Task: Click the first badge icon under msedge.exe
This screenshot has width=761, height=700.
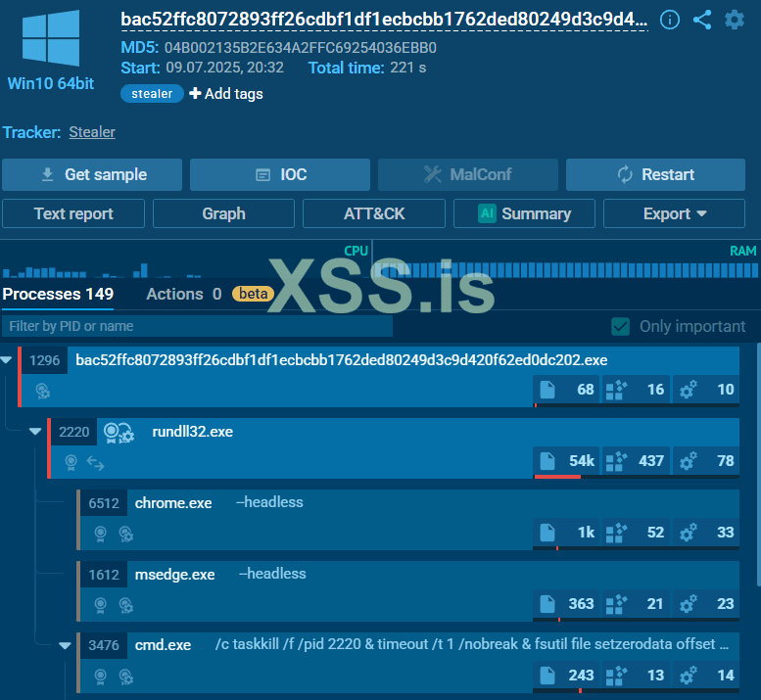Action: [x=101, y=605]
